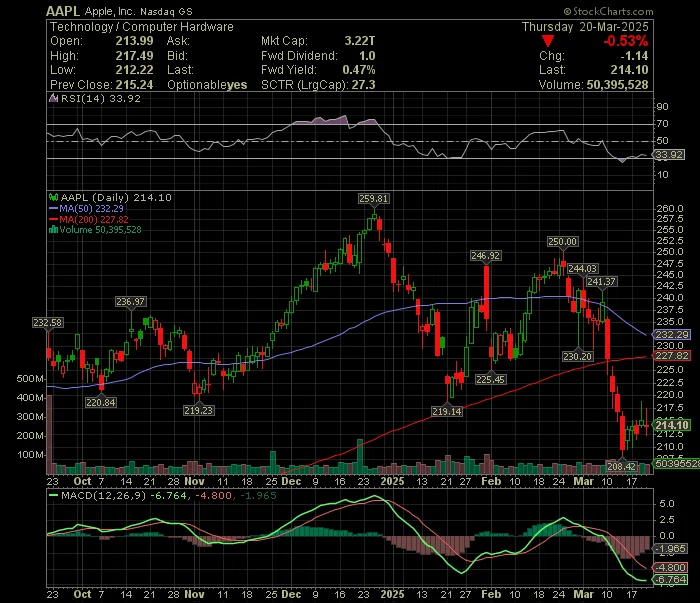Viewport: 700px width, 603px height.
Task: Click the red MA(200) legend entry
Action: [89, 219]
